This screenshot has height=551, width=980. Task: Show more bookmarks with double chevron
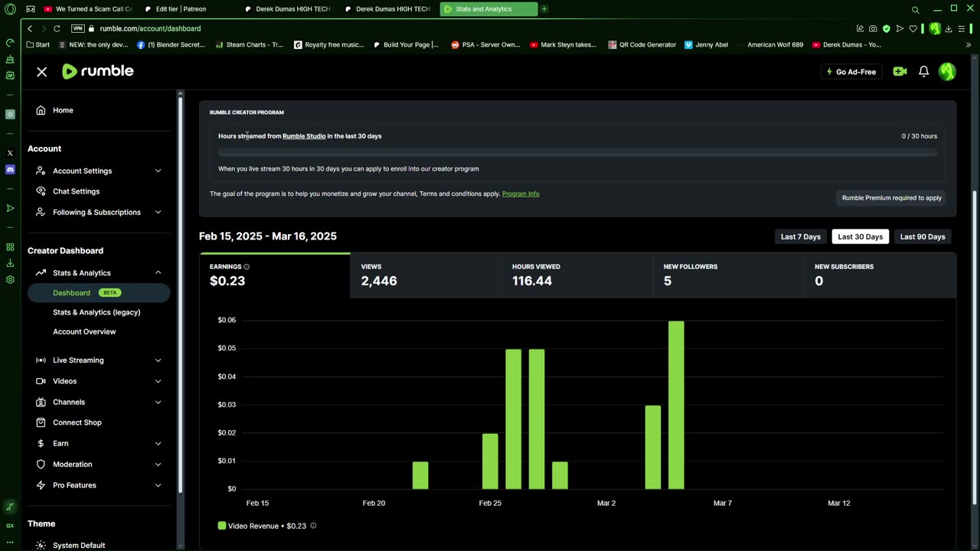click(969, 44)
